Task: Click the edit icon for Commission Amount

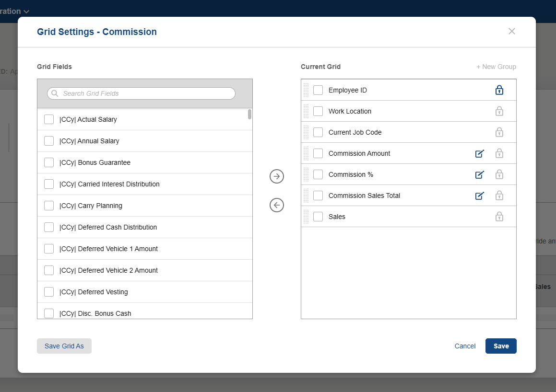Action: point(479,153)
